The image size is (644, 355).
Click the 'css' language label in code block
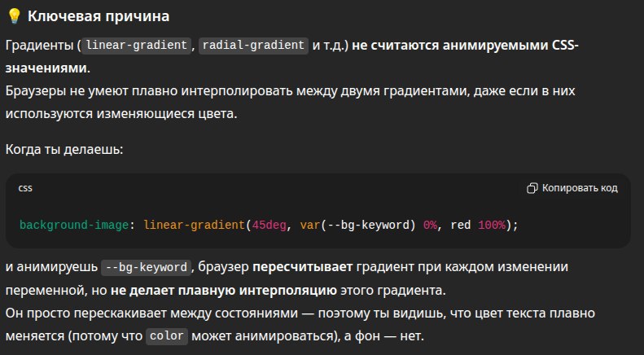coord(25,188)
